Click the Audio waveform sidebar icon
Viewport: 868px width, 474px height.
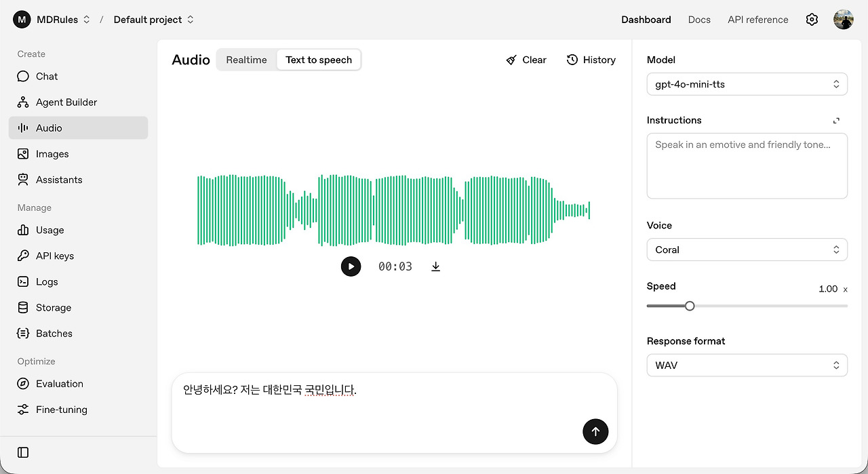pos(23,128)
